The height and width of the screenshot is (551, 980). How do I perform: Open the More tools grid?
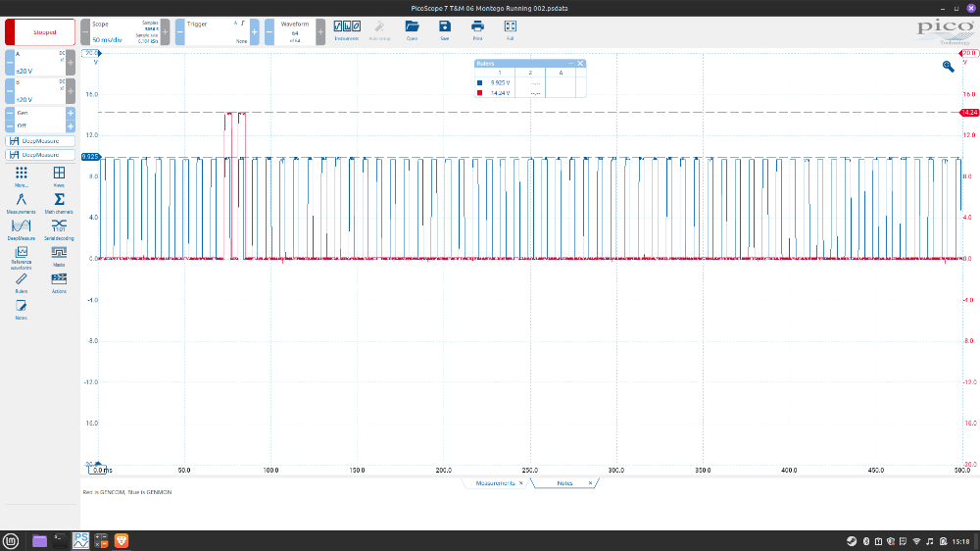pos(22,177)
